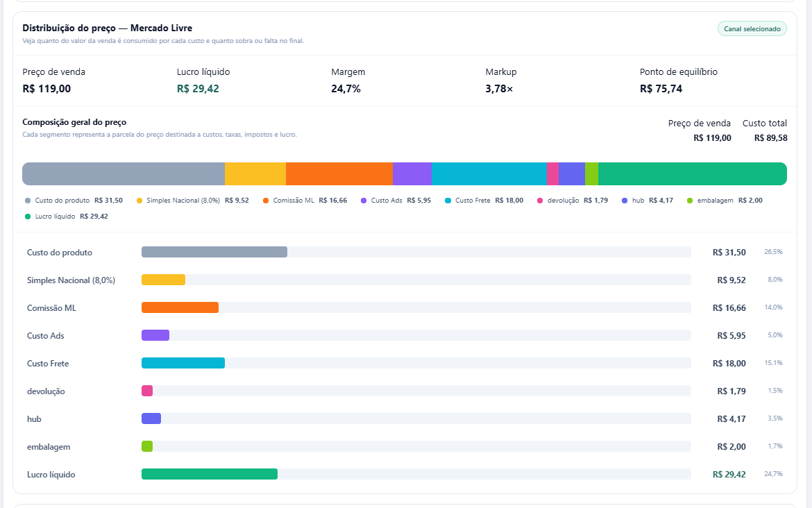Screen dimensions: 812x508
Task: Click the Ponto de equilíbrio value R$ 75,74
Action: tap(661, 89)
